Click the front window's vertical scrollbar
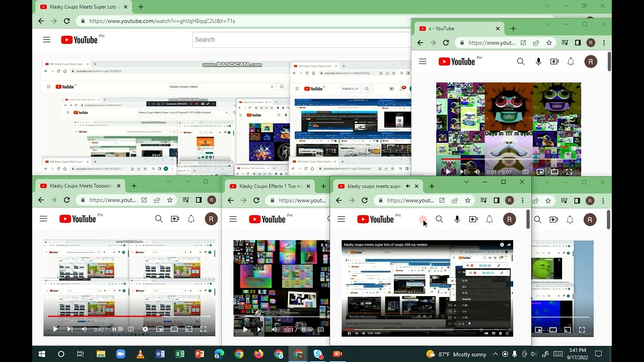This screenshot has width=644, height=362. tap(528, 220)
